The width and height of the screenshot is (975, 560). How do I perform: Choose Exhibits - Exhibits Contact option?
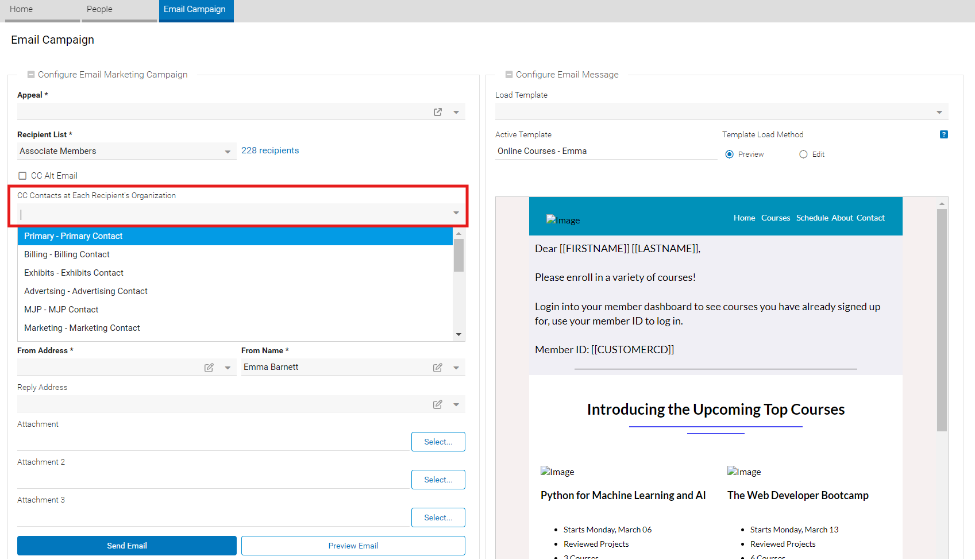(235, 273)
